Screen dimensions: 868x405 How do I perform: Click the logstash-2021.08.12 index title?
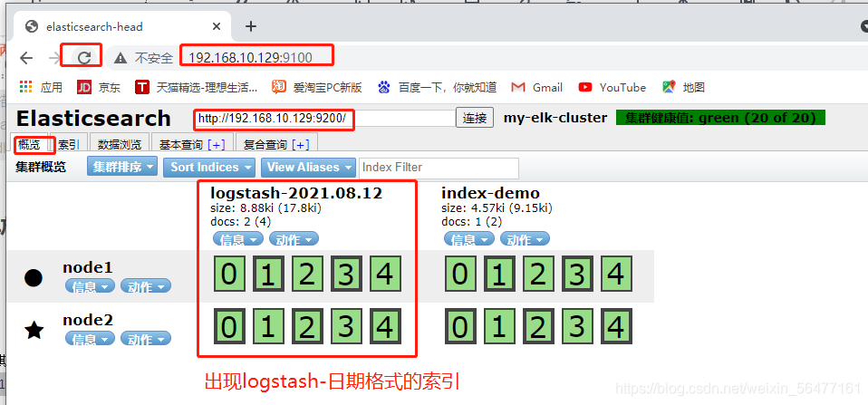coord(296,193)
